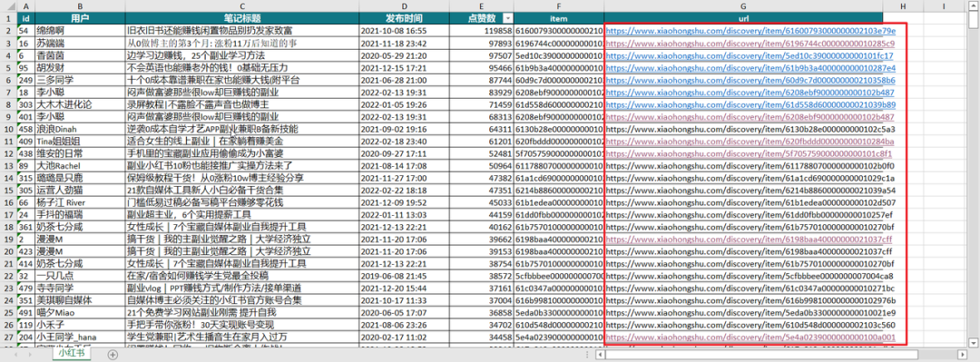This screenshot has width=980, height=362.
Task: Select title 手机里的宝藏副业应用偷偷成为小富婆
Action: pyautogui.click(x=242, y=153)
